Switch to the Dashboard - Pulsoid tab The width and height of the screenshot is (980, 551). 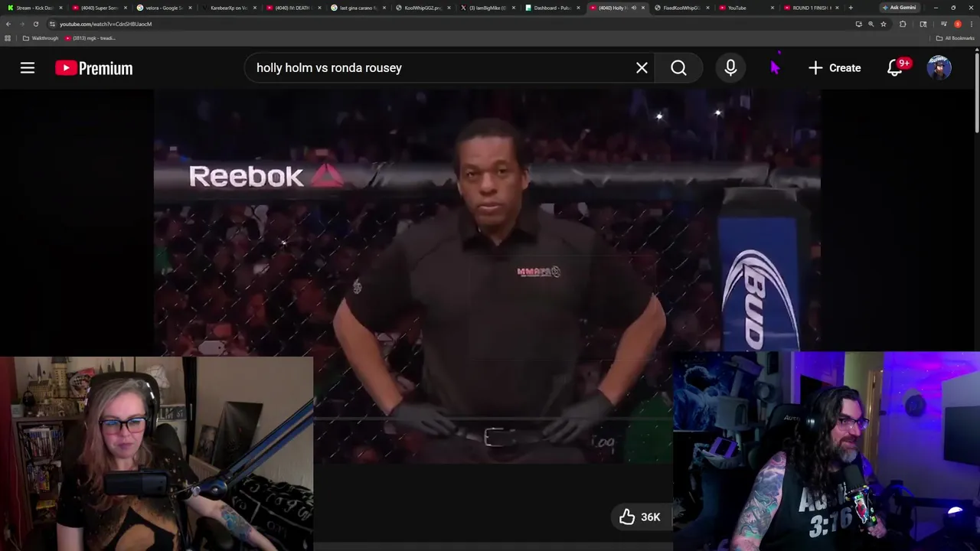point(550,8)
